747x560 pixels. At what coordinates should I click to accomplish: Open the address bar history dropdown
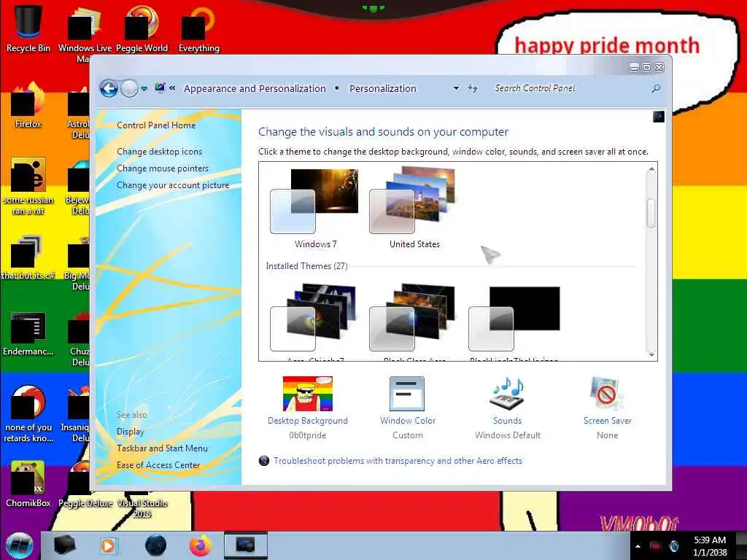[456, 88]
